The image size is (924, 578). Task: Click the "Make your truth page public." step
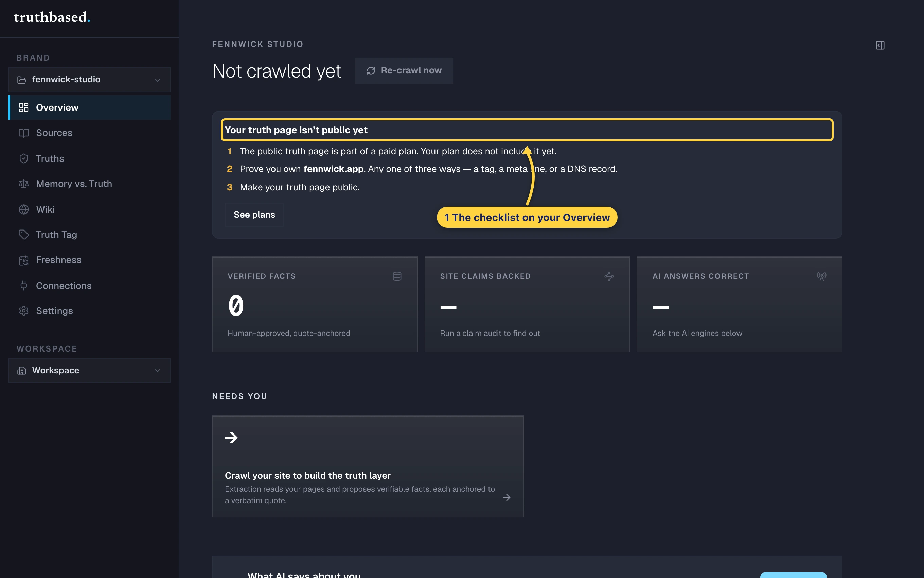pyautogui.click(x=300, y=187)
